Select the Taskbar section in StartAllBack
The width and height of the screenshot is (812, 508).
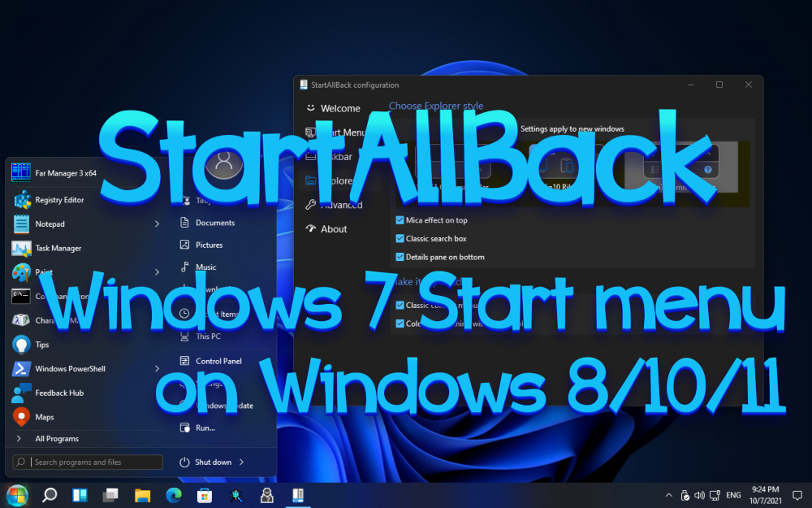[339, 156]
